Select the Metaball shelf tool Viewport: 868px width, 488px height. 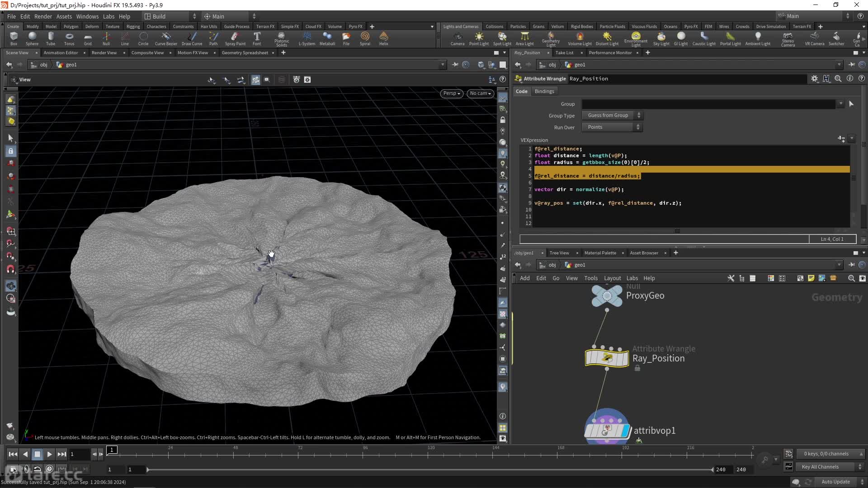(x=327, y=39)
